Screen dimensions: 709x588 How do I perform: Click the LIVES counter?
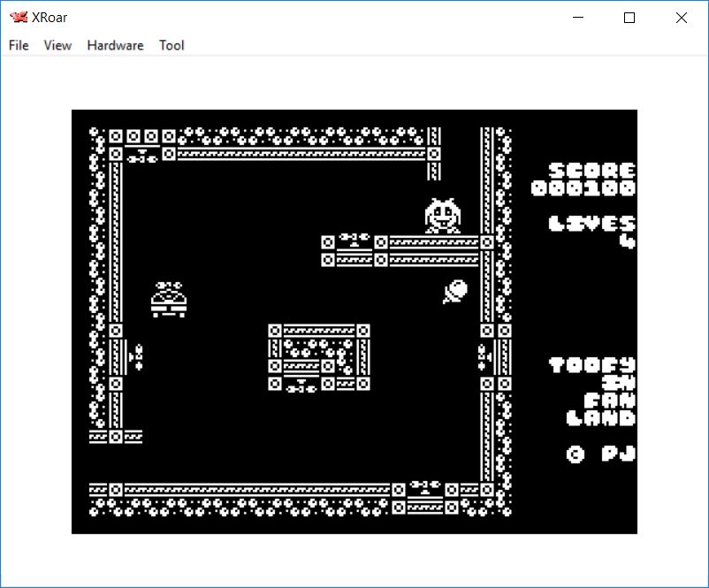pos(591,232)
